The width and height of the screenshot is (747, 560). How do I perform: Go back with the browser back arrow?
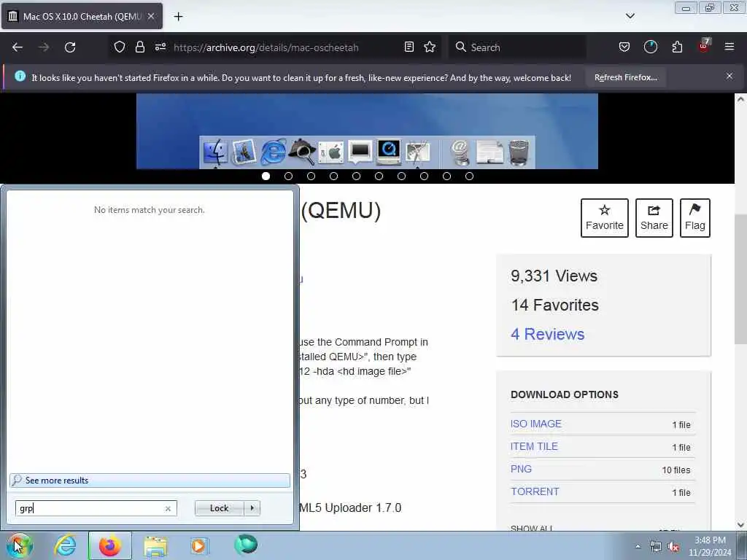coord(18,47)
